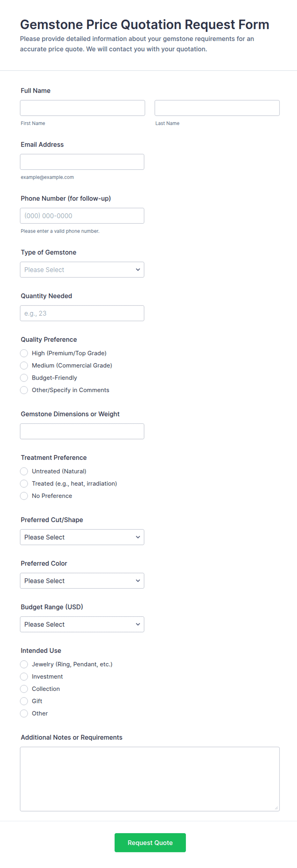Click Gemstone Dimensions or Weight field

82,431
